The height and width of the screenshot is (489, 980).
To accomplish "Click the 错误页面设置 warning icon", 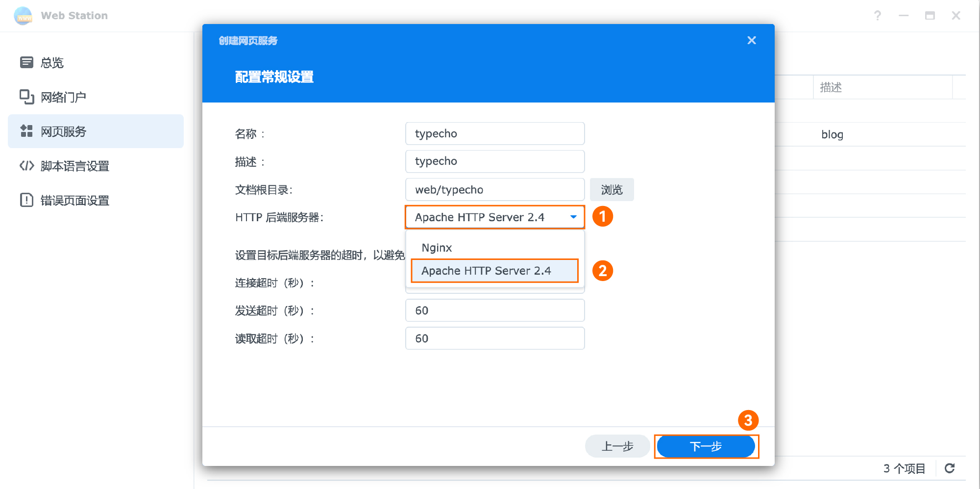I will 26,200.
